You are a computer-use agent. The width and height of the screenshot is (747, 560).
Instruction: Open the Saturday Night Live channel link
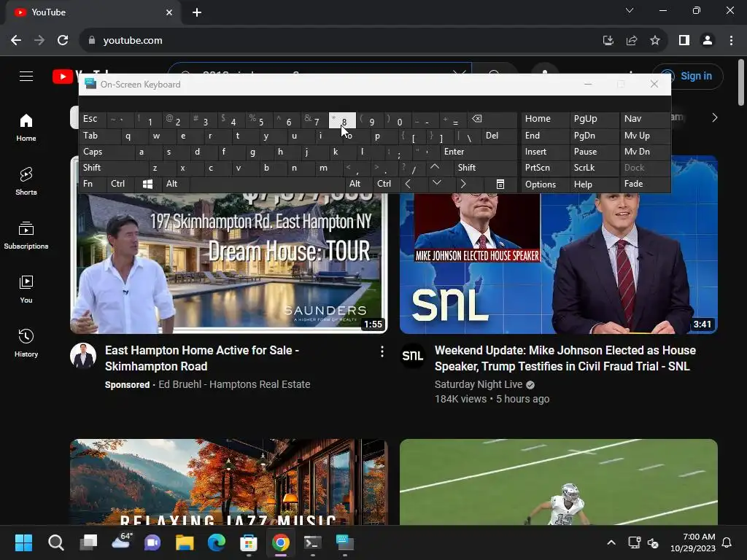(x=479, y=384)
